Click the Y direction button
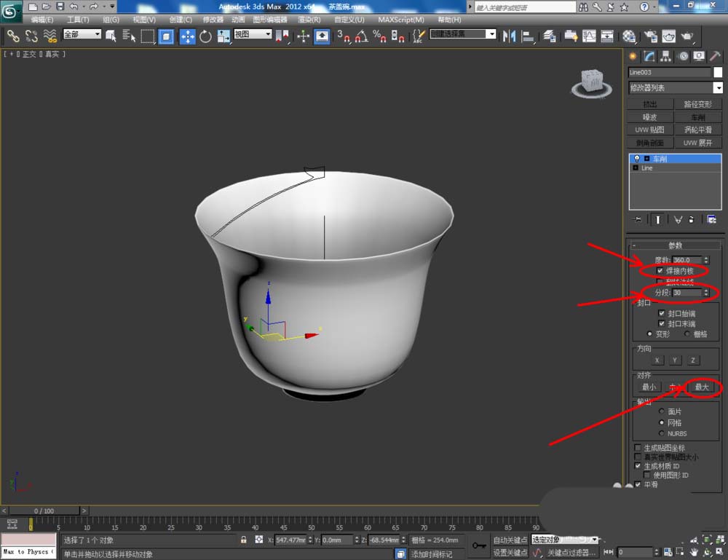This screenshot has height=560, width=728. 675,360
